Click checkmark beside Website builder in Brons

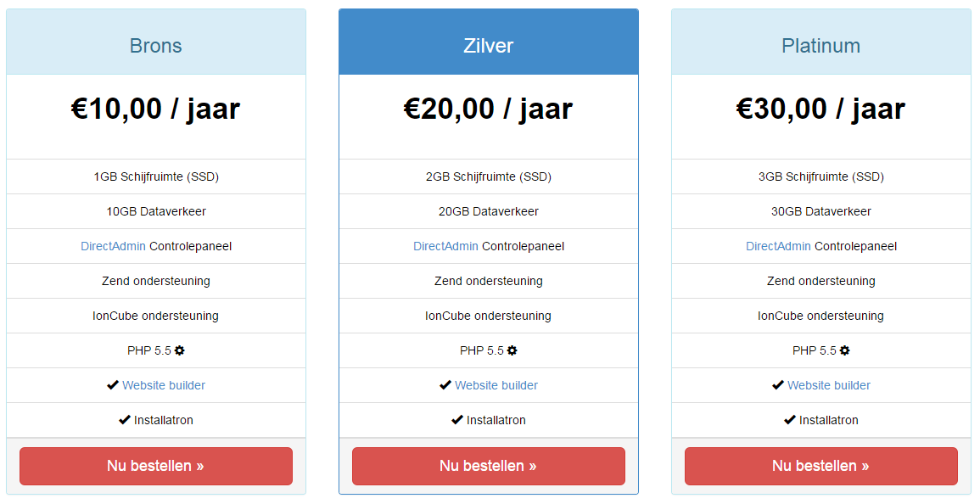click(x=113, y=385)
